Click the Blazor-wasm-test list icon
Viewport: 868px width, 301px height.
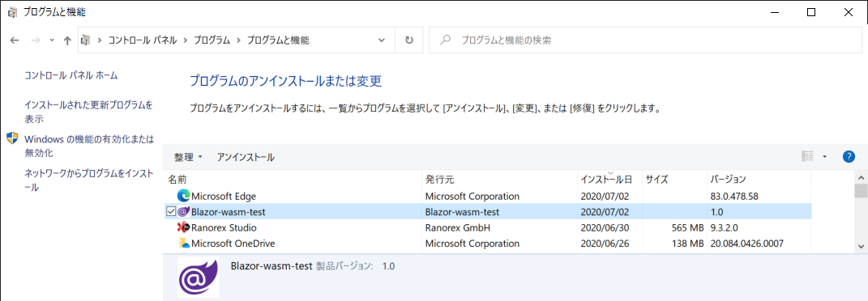pos(183,211)
